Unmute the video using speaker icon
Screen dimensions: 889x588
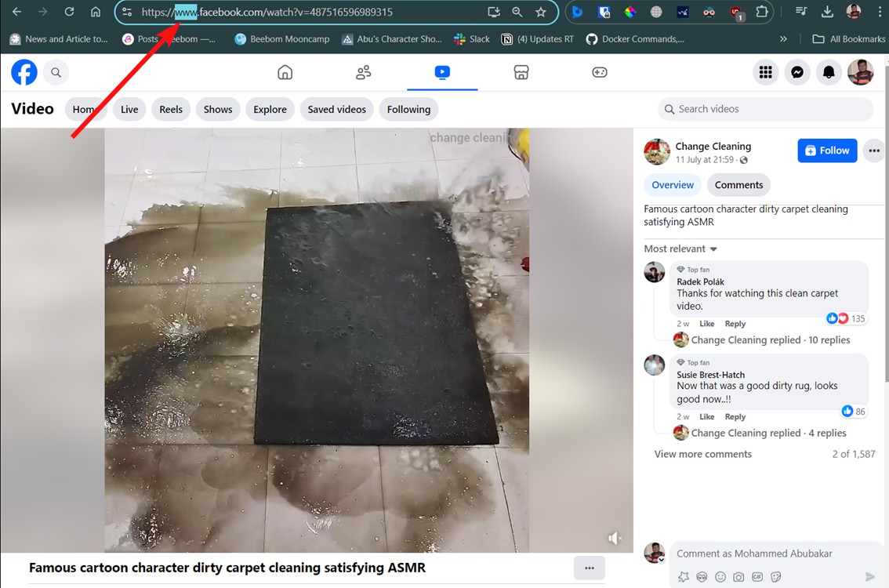click(615, 538)
